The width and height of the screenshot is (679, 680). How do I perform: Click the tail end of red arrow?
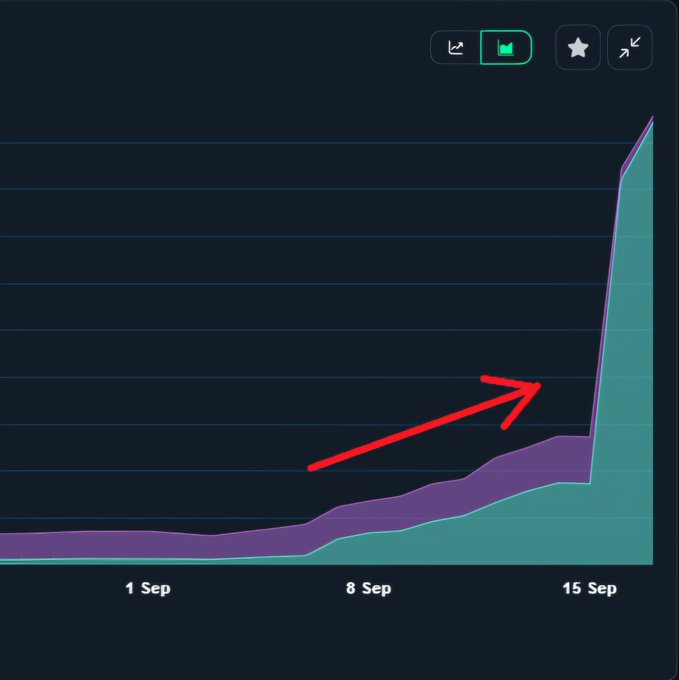(313, 467)
